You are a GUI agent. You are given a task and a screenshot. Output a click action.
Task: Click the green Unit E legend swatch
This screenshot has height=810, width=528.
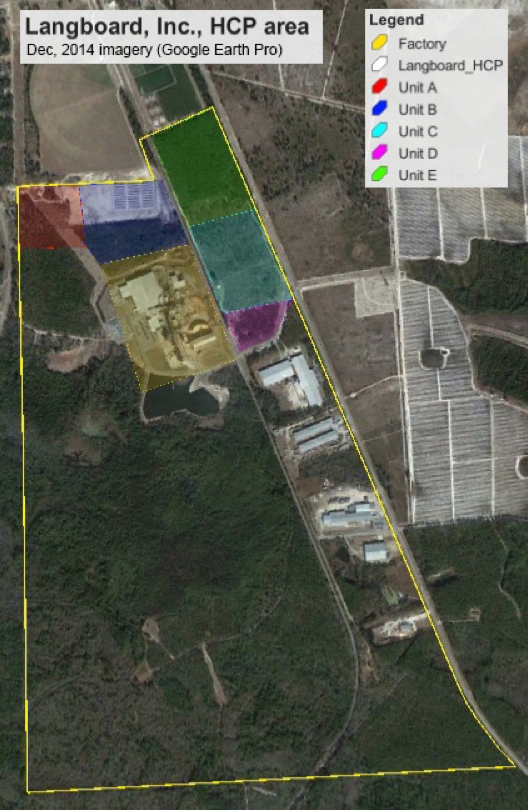click(379, 175)
